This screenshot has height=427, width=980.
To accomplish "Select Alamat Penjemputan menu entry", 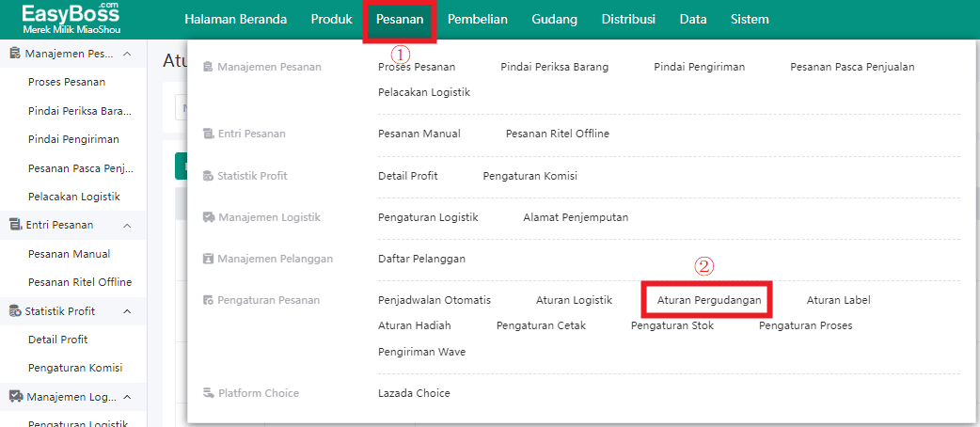I will pos(575,217).
